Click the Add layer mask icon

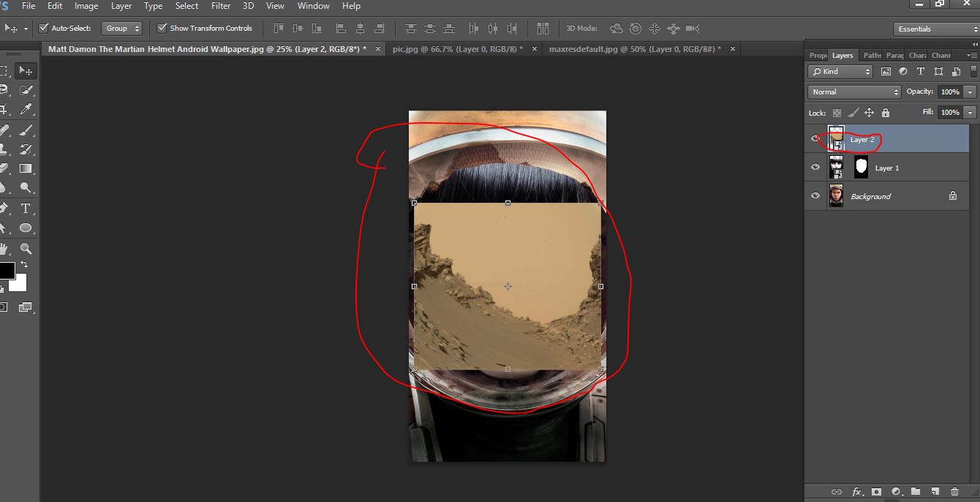coord(876,492)
